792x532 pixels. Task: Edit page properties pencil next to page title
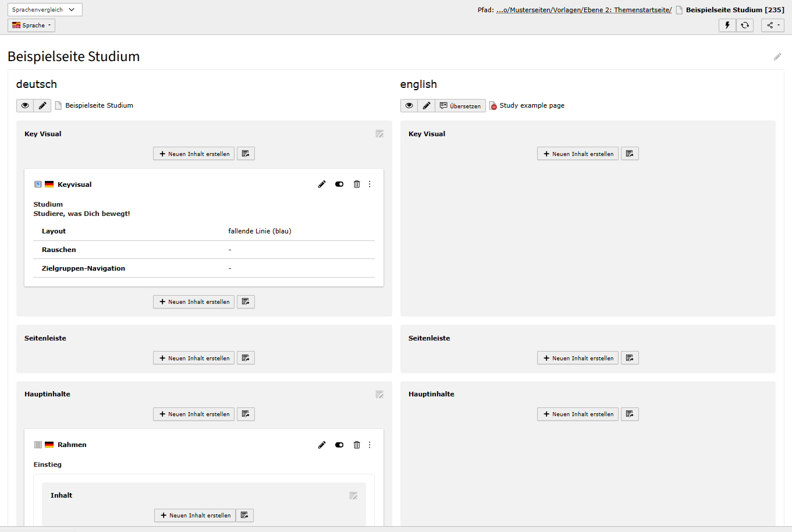click(x=777, y=56)
